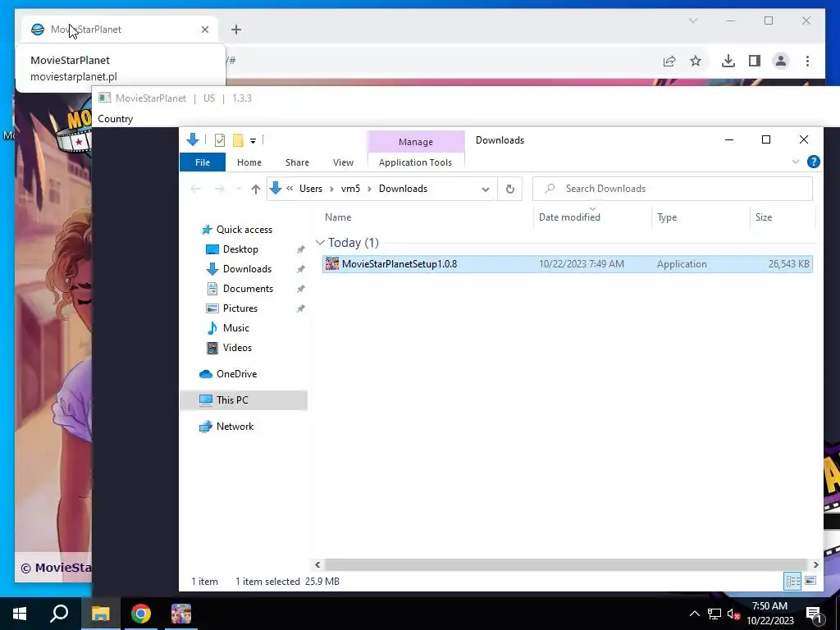840x630 pixels.
Task: Click the muted volume tray icon
Action: coord(733,614)
